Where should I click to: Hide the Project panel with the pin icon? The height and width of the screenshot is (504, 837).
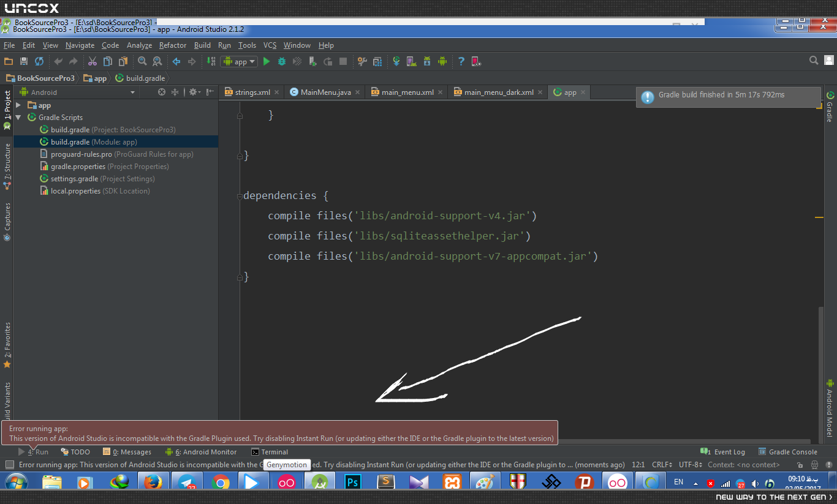pyautogui.click(x=210, y=92)
